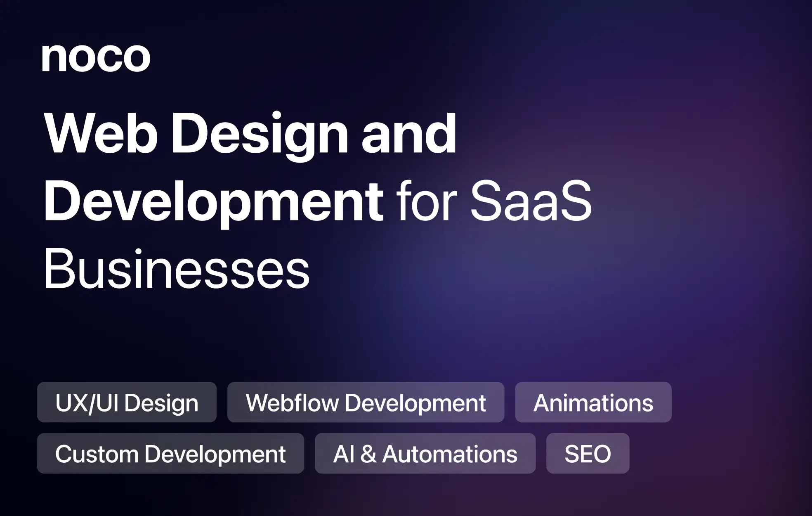Screen dimensions: 812x516
Task: Select the Animations pill between the rows
Action: (x=594, y=402)
